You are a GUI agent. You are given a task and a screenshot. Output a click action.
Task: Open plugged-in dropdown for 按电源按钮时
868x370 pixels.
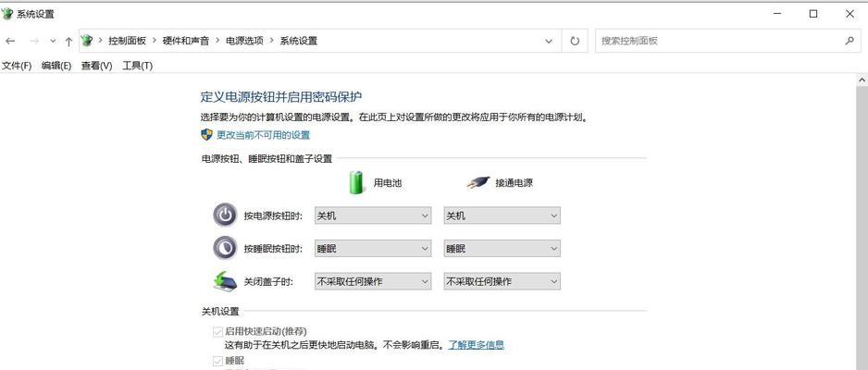tap(502, 216)
